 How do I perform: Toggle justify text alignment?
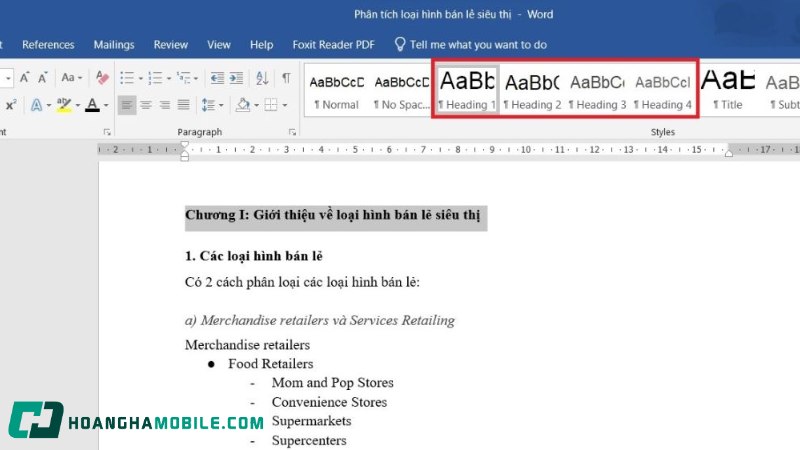(x=183, y=105)
